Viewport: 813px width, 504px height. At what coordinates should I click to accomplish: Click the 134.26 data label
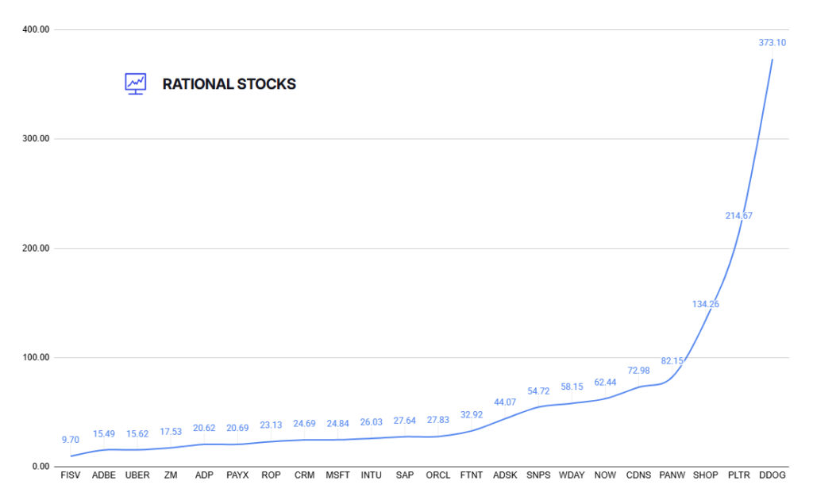tap(705, 304)
